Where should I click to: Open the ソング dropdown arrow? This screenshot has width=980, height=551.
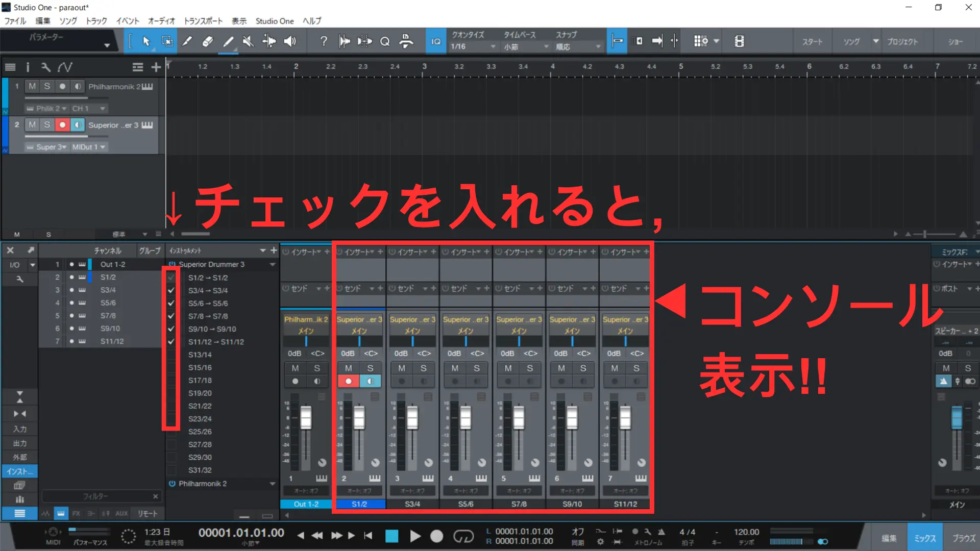tap(876, 41)
